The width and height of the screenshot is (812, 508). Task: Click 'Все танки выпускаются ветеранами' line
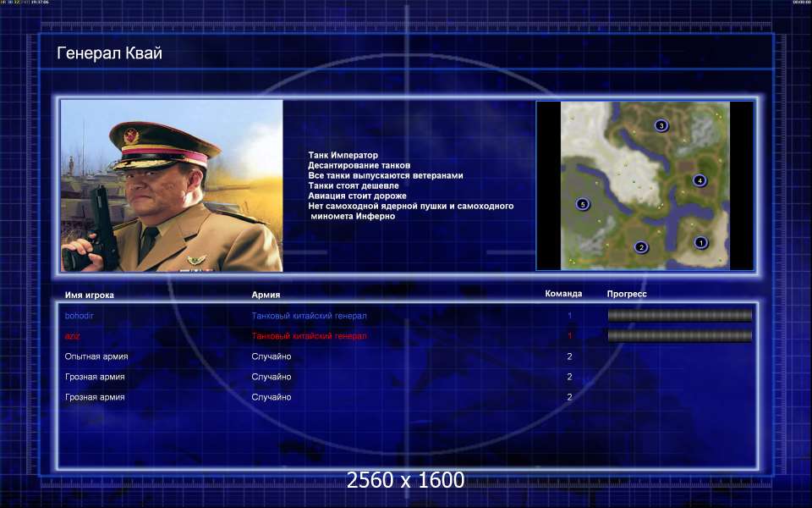(x=386, y=175)
